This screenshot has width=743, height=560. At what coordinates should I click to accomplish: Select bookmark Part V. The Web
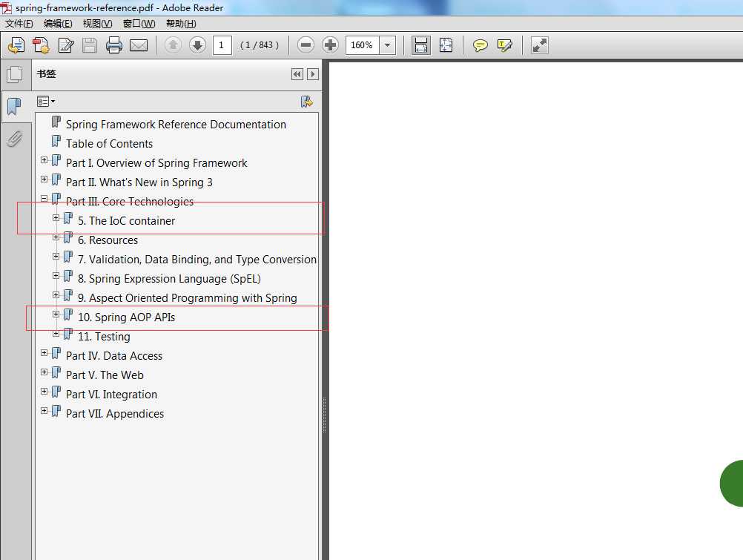click(x=105, y=375)
